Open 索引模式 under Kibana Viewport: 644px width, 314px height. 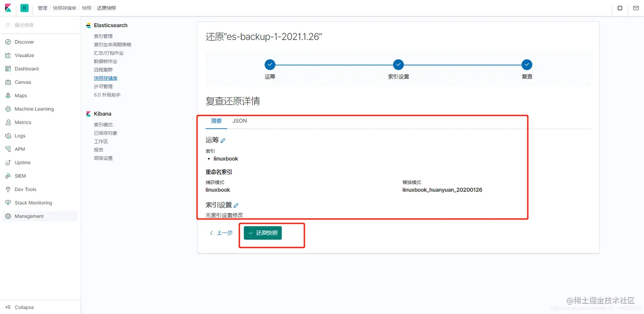click(103, 125)
